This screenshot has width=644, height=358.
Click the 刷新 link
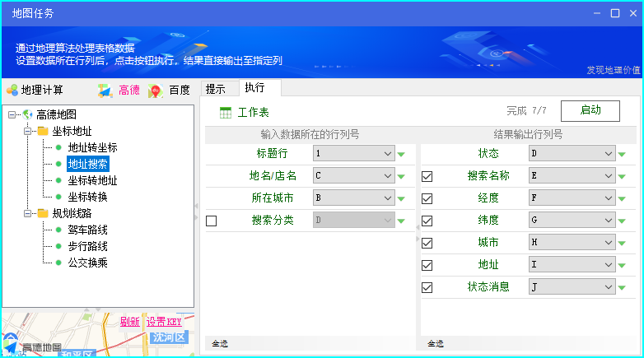pyautogui.click(x=130, y=322)
